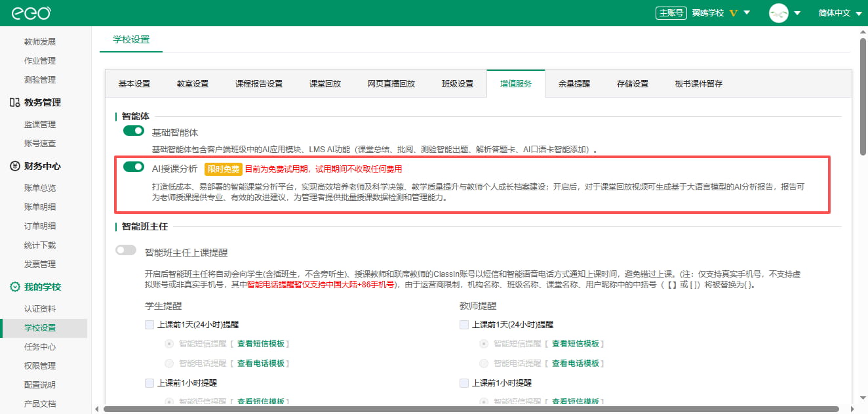Screen dimensions: 868x414
Task: Click the 财务中心 yen icon
Action: 14,166
